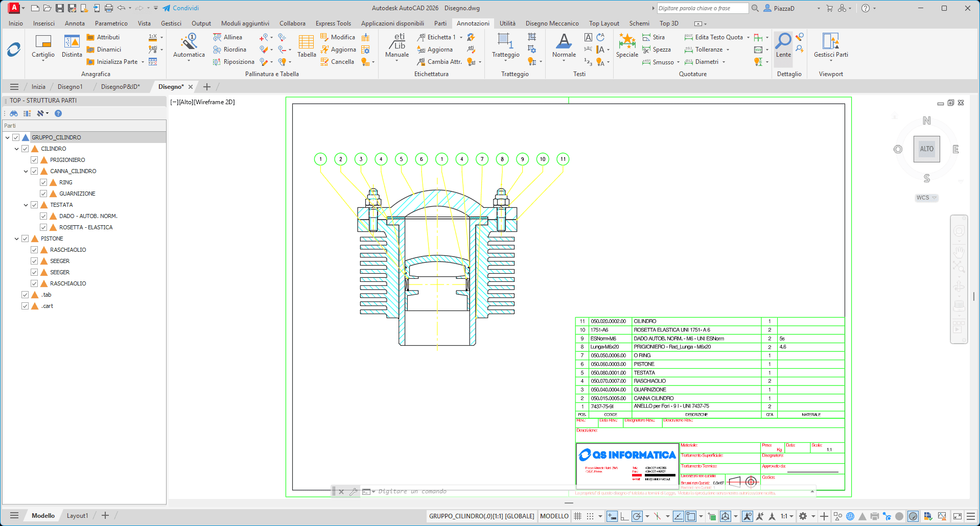Image resolution: width=980 pixels, height=526 pixels.
Task: Switch to the Layout1 tab
Action: point(77,516)
